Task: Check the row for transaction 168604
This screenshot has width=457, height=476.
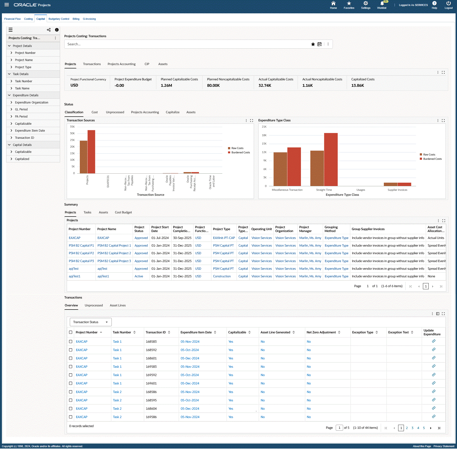Action: 71,409
